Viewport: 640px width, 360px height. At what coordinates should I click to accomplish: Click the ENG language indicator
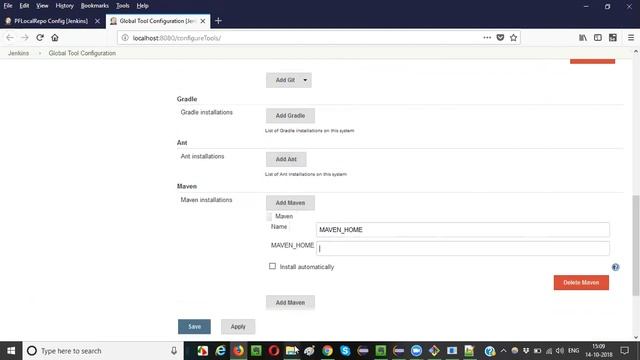click(x=573, y=351)
